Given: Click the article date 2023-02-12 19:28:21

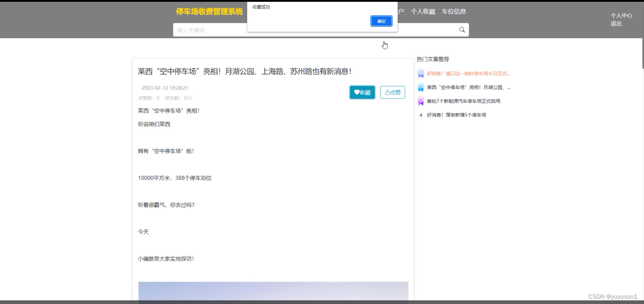Looking at the screenshot, I should (165, 88).
